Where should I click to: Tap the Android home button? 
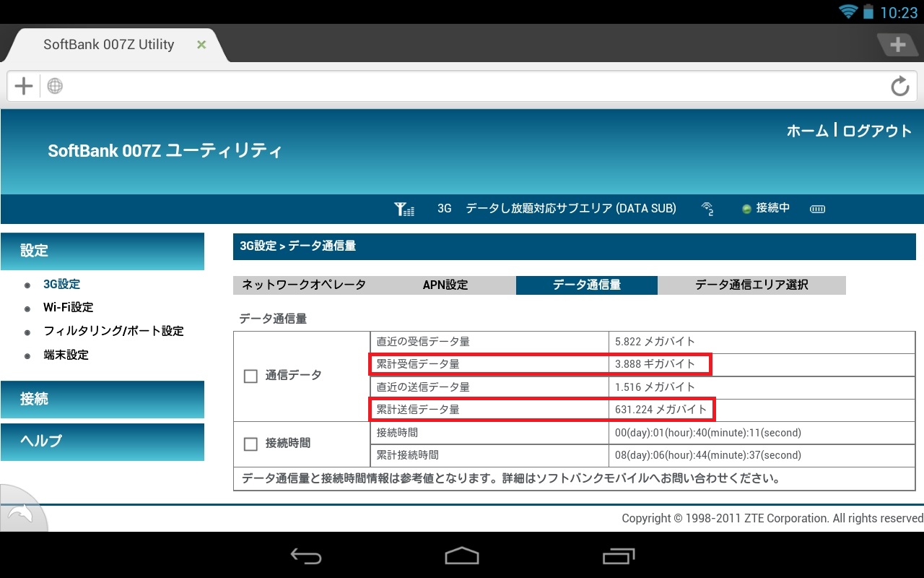click(462, 556)
